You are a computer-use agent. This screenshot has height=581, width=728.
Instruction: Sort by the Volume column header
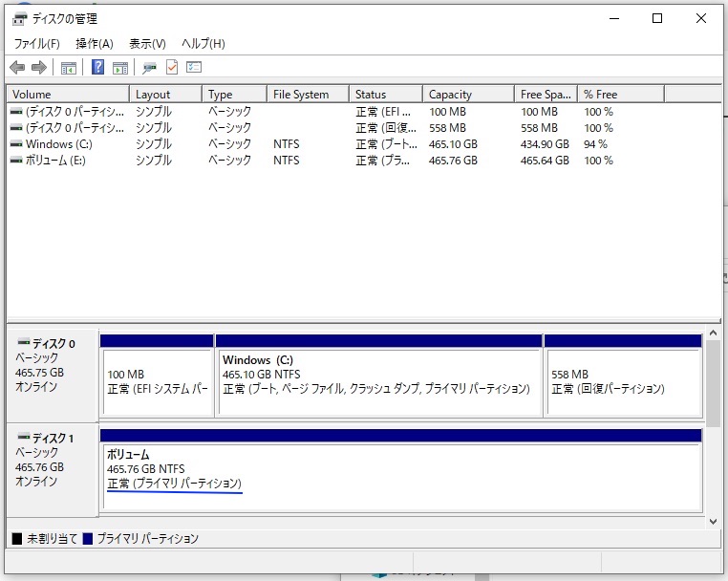click(68, 95)
